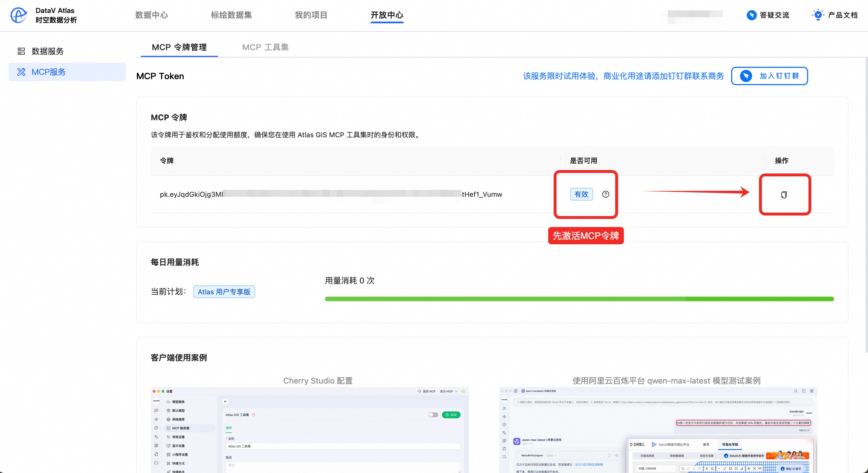The image size is (868, 473).
Task: Select the MCP 令牌管理 tab
Action: (179, 47)
